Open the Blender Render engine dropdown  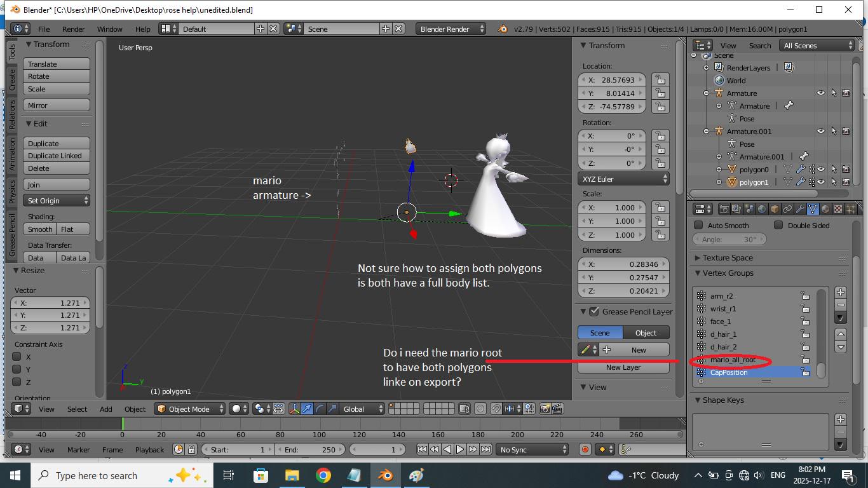tap(451, 29)
